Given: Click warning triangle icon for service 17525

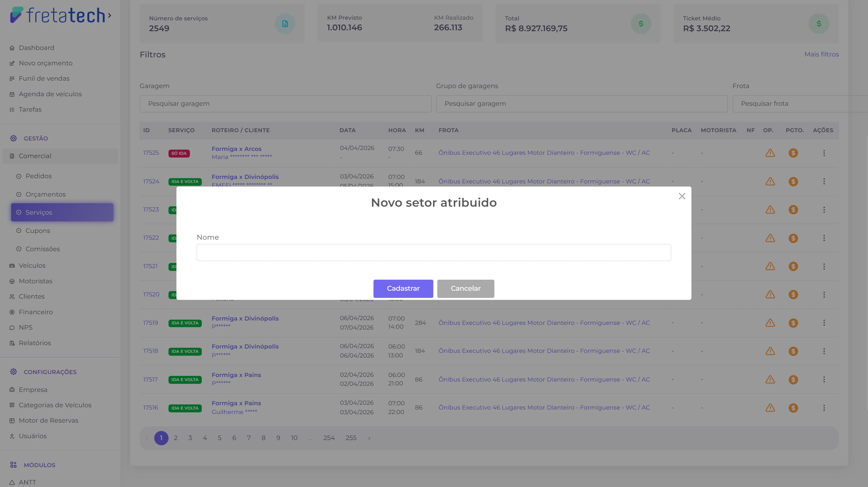Looking at the screenshot, I should click(770, 153).
